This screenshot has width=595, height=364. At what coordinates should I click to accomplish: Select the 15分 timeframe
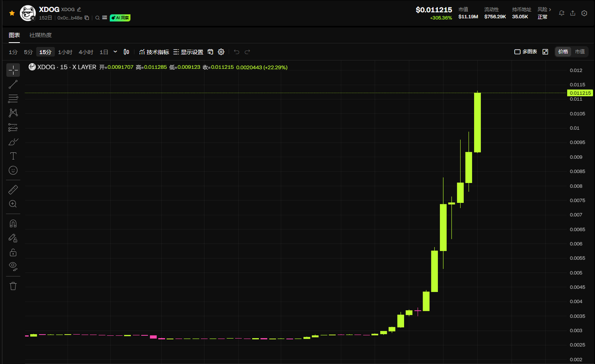point(45,52)
